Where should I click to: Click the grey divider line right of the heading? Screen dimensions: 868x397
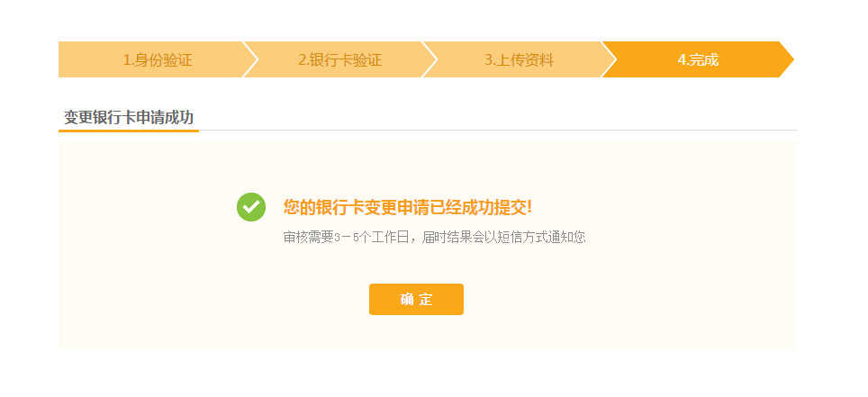point(498,131)
